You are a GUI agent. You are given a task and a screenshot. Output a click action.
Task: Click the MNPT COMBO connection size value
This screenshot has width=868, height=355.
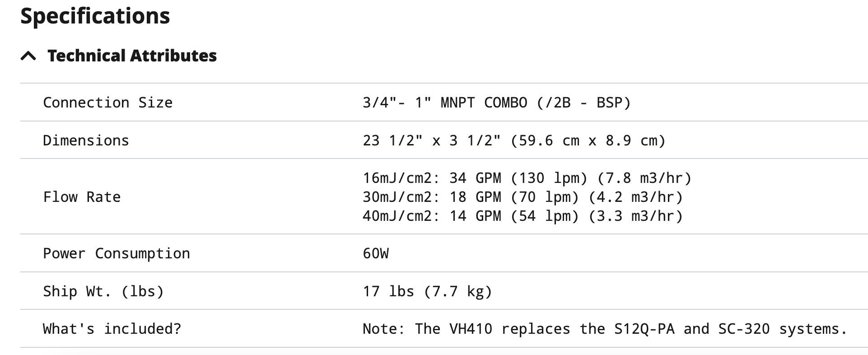(x=496, y=103)
